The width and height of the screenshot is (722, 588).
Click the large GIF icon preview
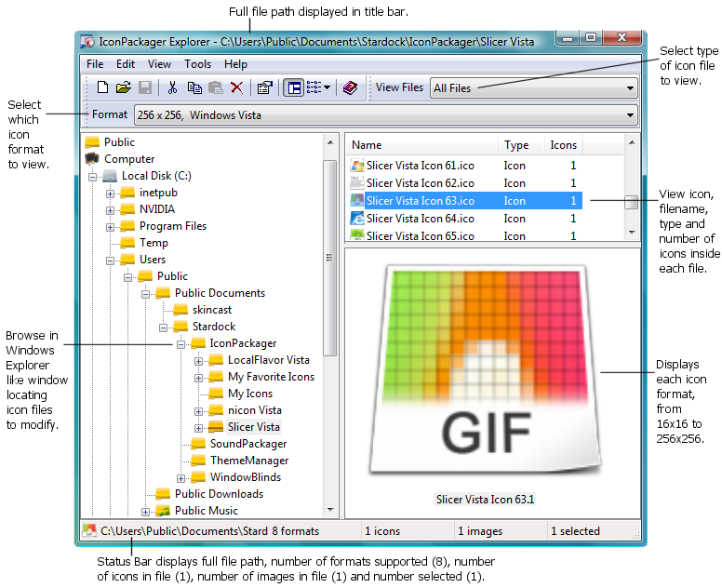click(x=485, y=370)
